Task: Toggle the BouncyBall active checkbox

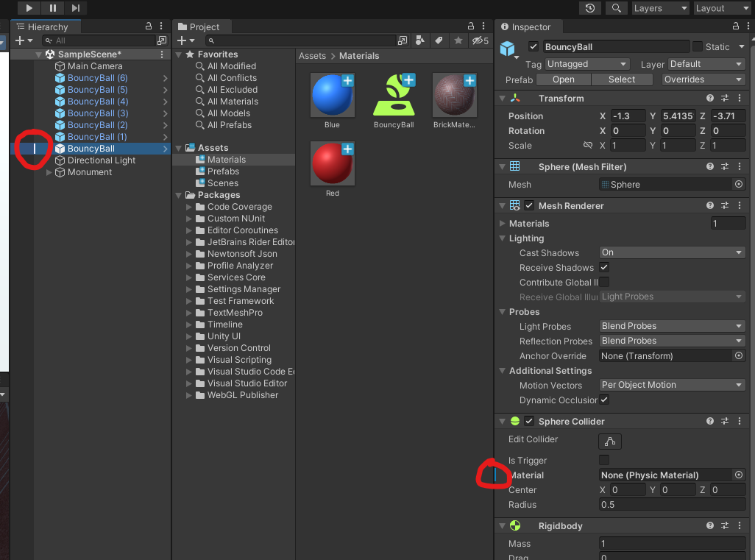Action: (533, 46)
